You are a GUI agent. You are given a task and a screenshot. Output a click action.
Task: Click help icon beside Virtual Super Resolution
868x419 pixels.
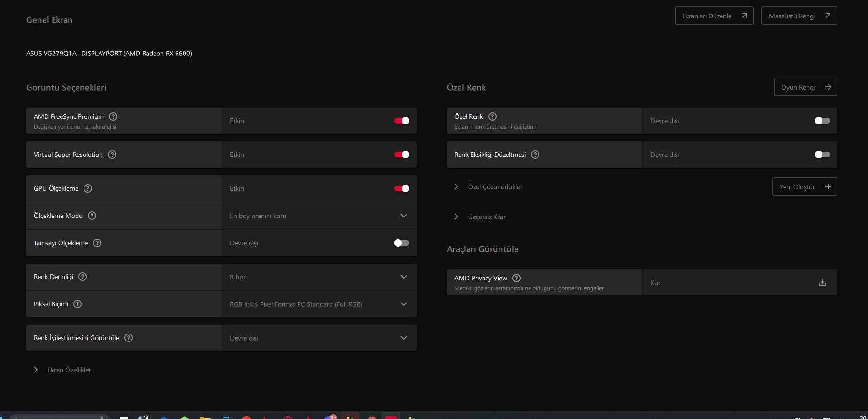[x=112, y=155]
